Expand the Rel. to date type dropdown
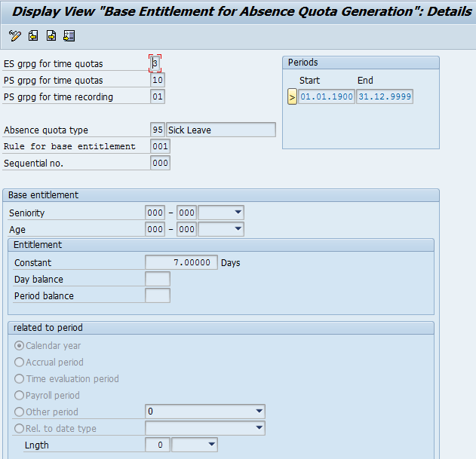Viewport: 476px width, 459px height. tap(259, 429)
